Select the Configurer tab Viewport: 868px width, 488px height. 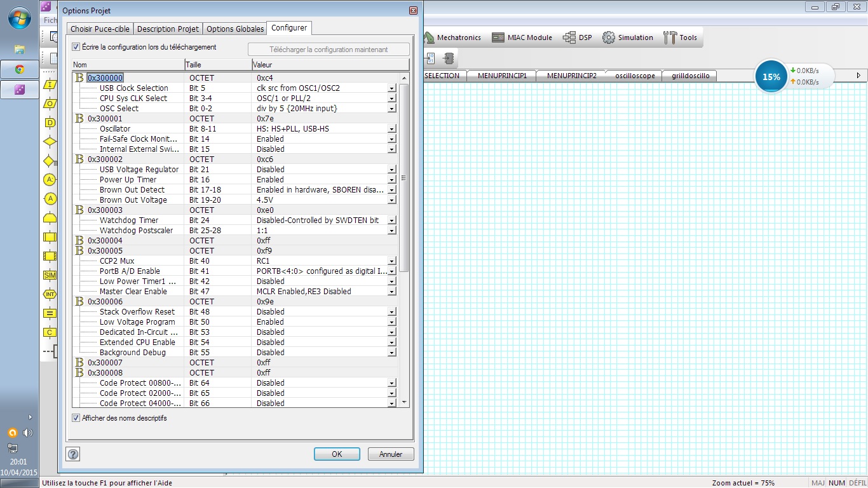point(289,28)
